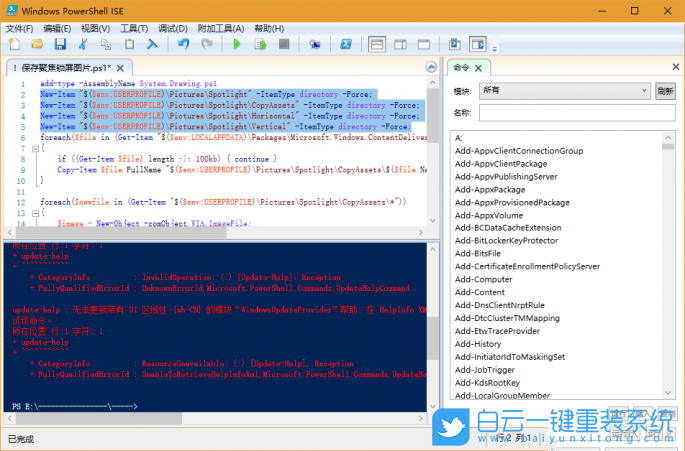Launch PowerShell.exe from the toolbar icon
Image resolution: width=685 pixels, height=451 pixels.
tap(345, 45)
